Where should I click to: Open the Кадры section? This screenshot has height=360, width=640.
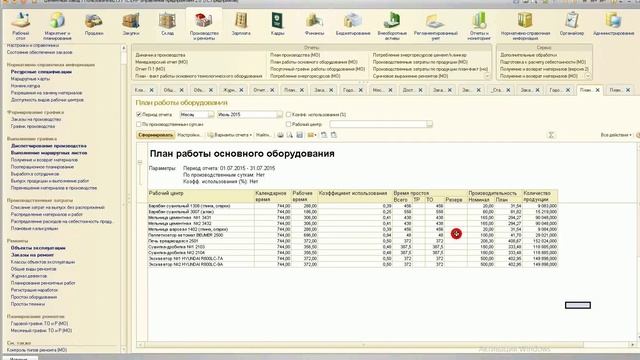point(277,25)
